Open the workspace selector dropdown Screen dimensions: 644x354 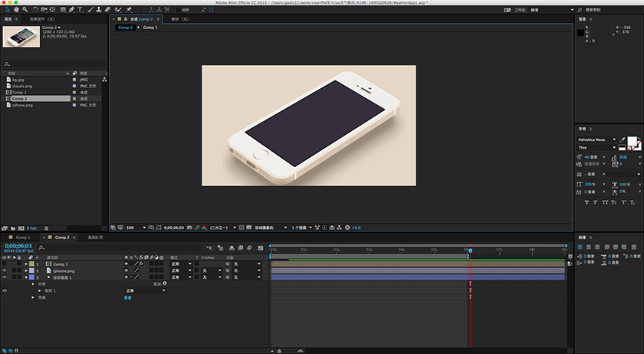(x=552, y=10)
